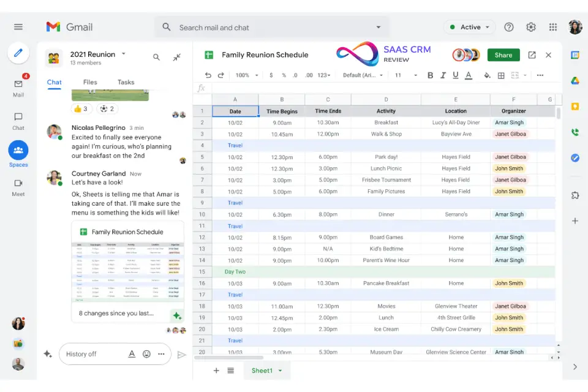This screenshot has height=392, width=588.
Task: Click the cell borders icon
Action: [501, 75]
